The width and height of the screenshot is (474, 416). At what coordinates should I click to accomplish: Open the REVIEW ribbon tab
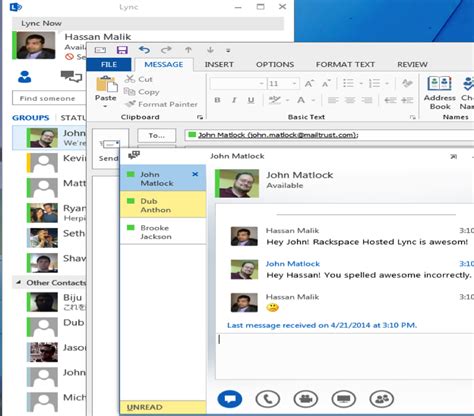[412, 64]
